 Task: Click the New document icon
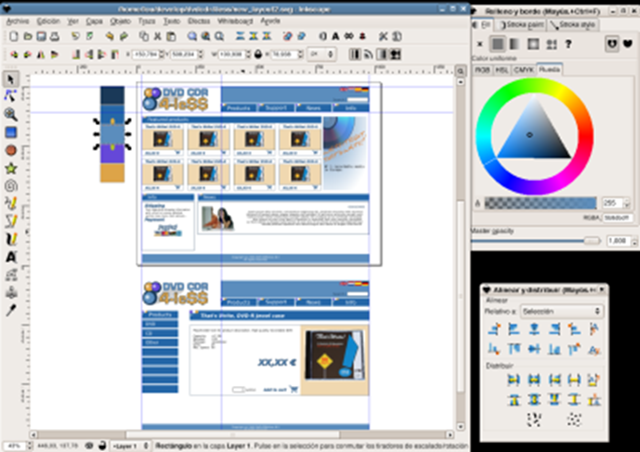[14, 36]
